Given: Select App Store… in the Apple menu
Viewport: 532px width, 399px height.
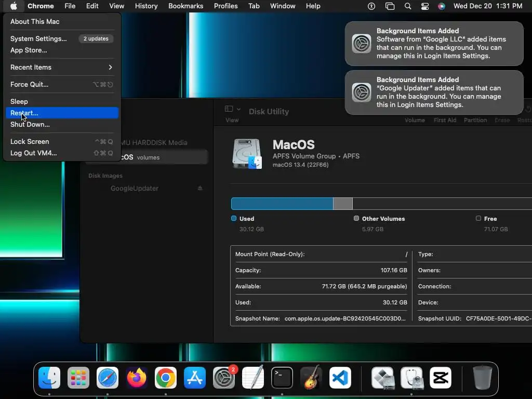Looking at the screenshot, I should point(62,50).
